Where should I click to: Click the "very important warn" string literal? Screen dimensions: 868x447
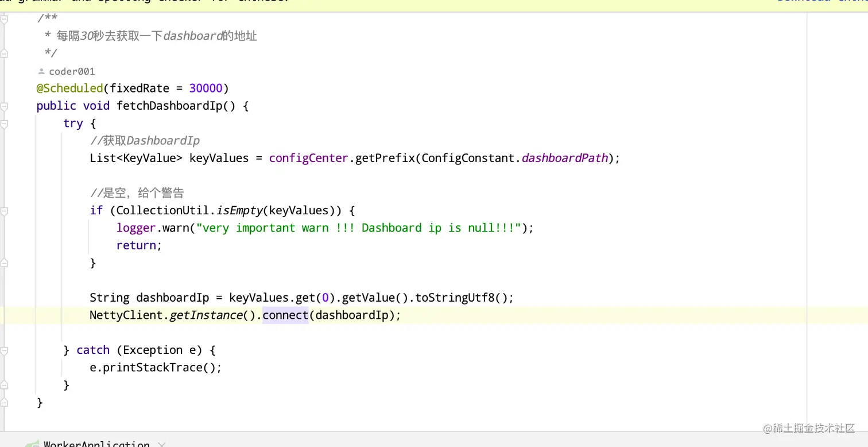(x=359, y=228)
